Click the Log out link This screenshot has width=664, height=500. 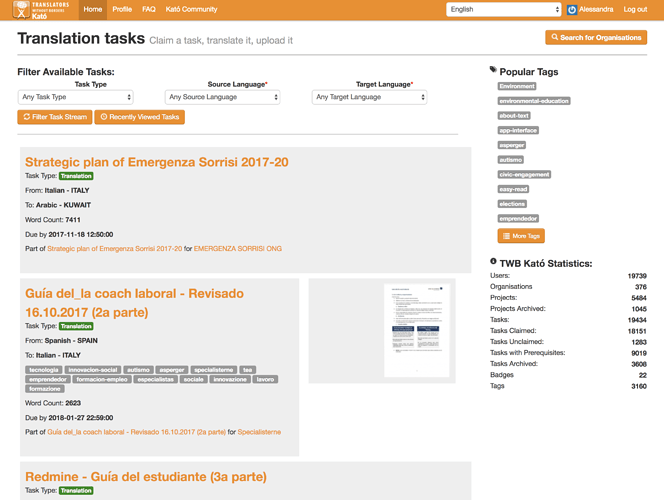tap(635, 9)
